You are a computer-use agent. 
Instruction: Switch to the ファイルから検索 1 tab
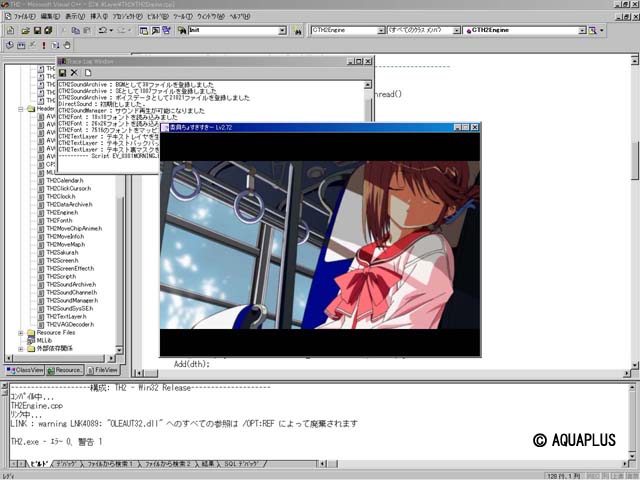[110, 464]
